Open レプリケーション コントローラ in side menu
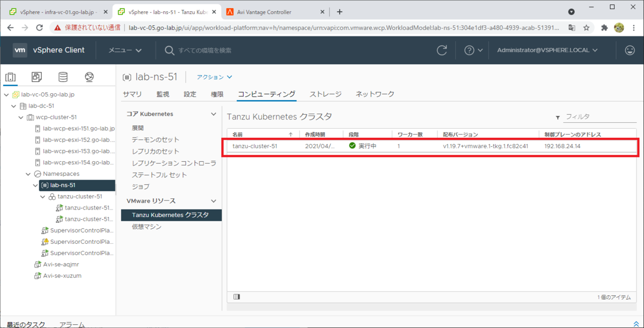Image resolution: width=644 pixels, height=328 pixels. click(174, 163)
